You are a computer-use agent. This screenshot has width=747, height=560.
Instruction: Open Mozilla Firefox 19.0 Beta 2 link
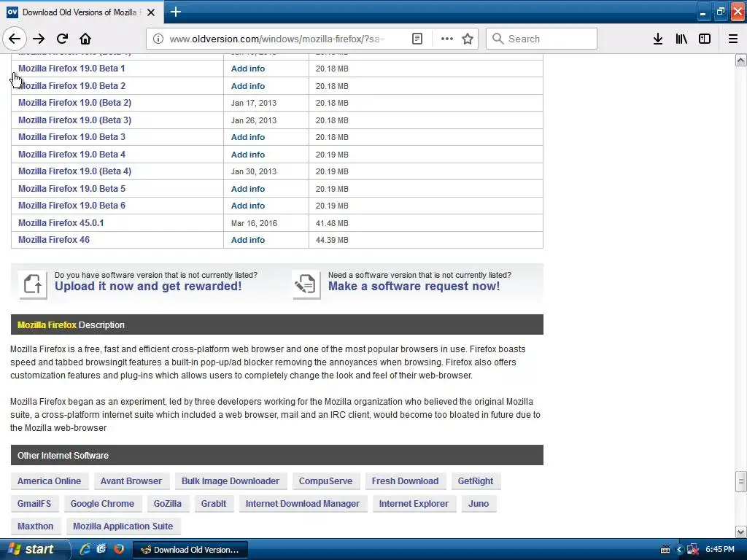coord(71,86)
